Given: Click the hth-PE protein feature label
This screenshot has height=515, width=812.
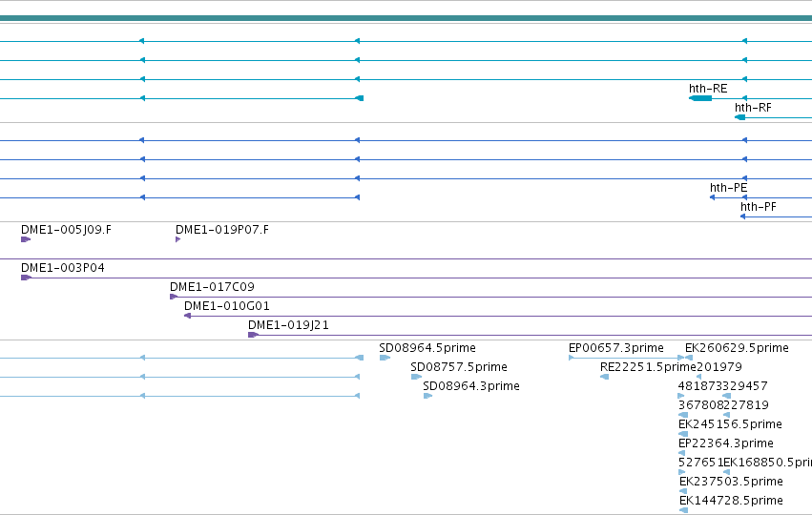Looking at the screenshot, I should [x=728, y=187].
